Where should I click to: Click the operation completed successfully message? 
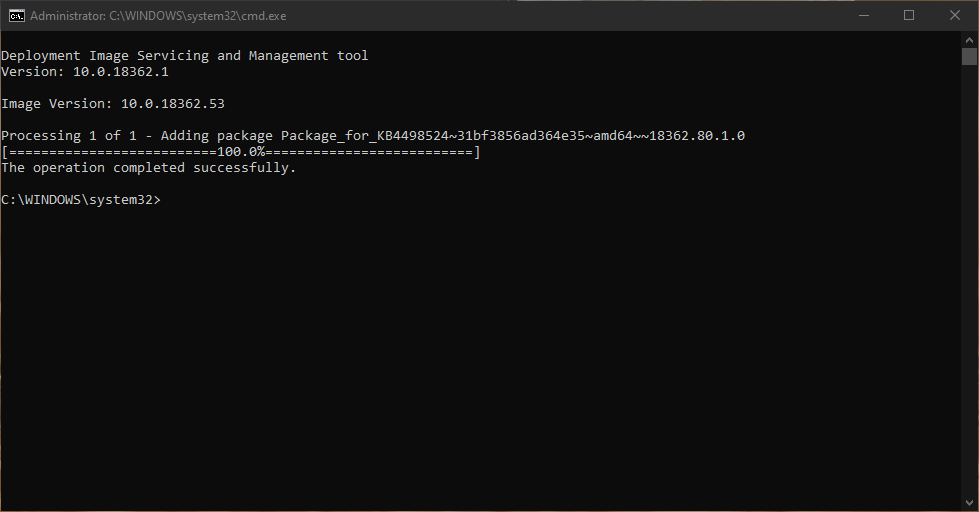click(x=149, y=168)
